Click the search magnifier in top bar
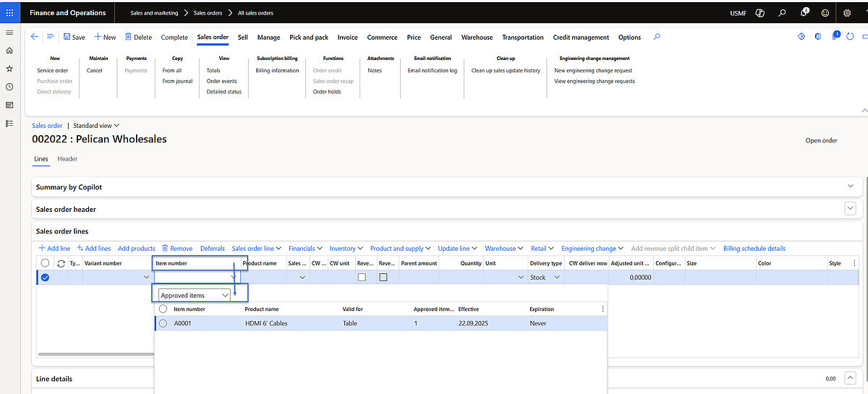 click(782, 13)
